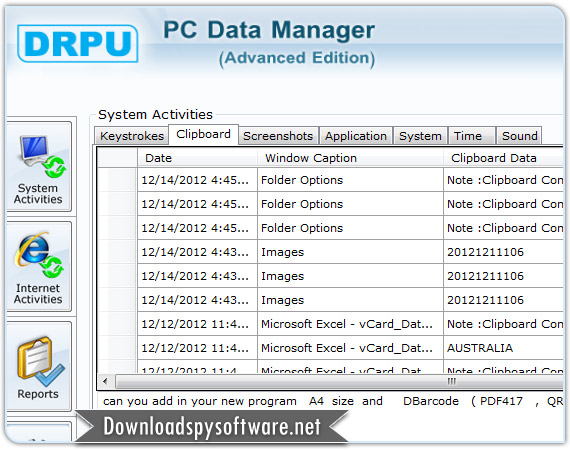Click the Clipboard Data column header
This screenshot has height=450, width=570.
tap(503, 158)
